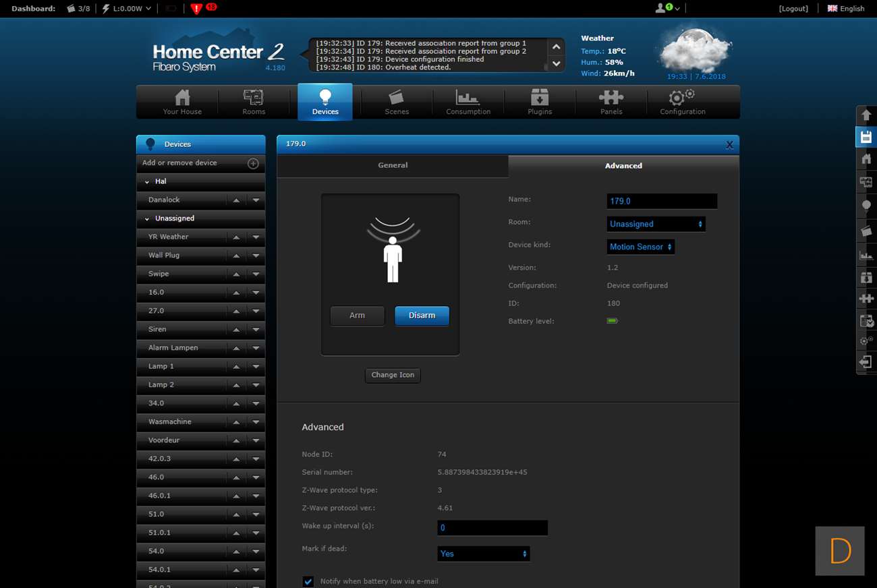Viewport: 877px width, 588px height.
Task: Click the up arrow on the Voordeur row
Action: pyautogui.click(x=236, y=440)
